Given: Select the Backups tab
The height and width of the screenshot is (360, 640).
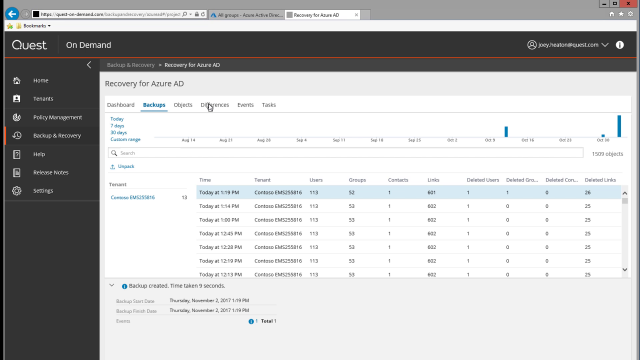Looking at the screenshot, I should pyautogui.click(x=154, y=105).
